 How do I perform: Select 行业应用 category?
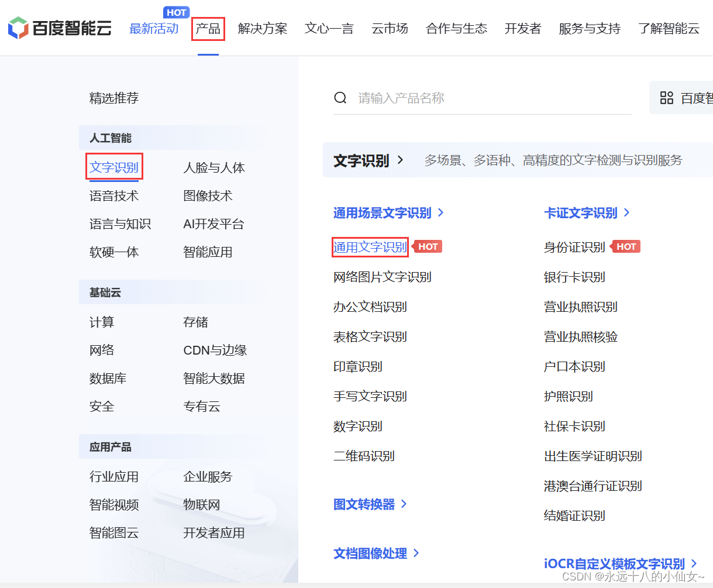pyautogui.click(x=114, y=476)
